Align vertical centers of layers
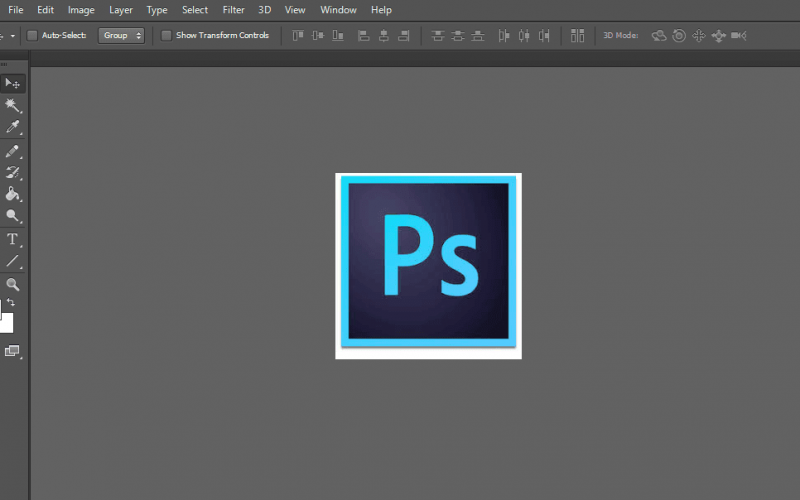The image size is (800, 500). tap(318, 35)
